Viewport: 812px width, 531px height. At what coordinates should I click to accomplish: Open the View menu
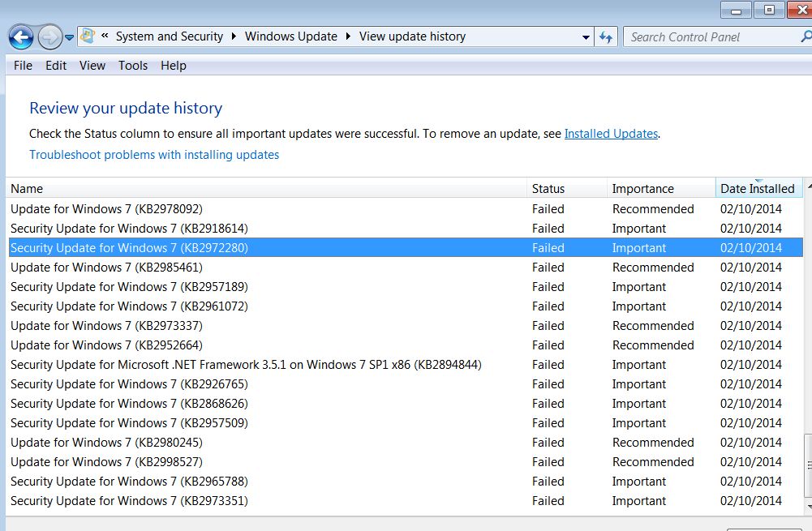92,66
